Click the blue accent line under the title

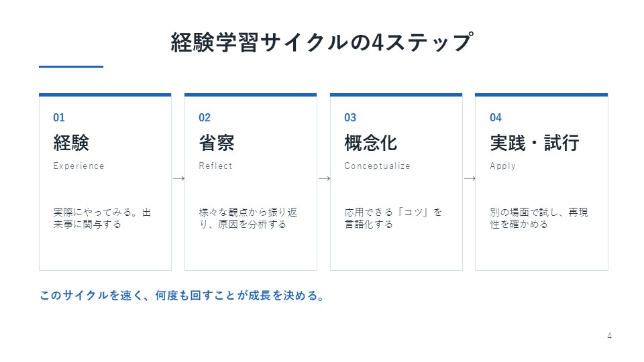click(x=71, y=66)
